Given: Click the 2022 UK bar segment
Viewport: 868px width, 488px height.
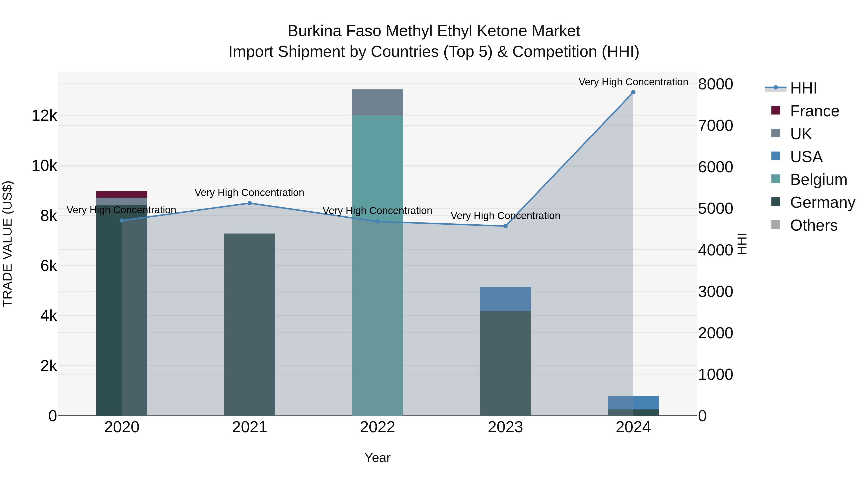Looking at the screenshot, I should coord(377,103).
